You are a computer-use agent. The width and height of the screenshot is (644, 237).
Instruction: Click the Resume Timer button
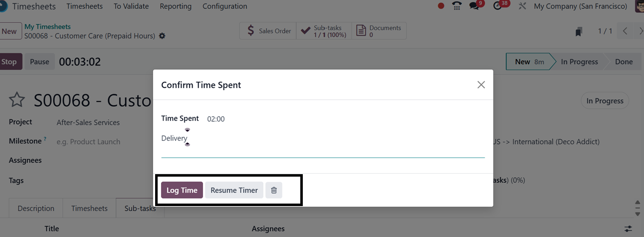click(234, 190)
